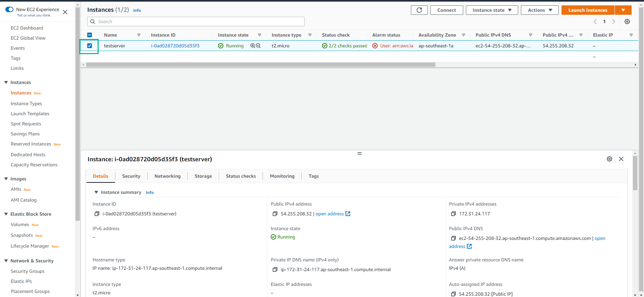Toggle the New EC2 Experience switch

coord(9,9)
